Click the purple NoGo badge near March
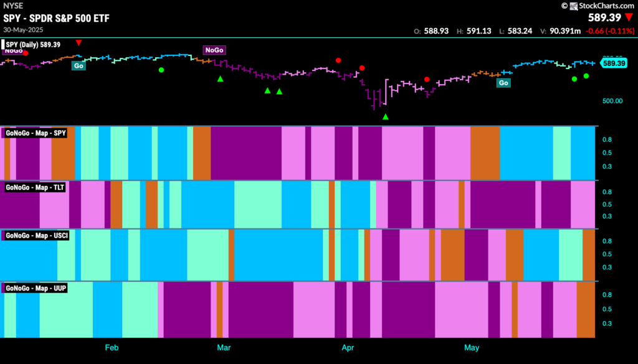The width and height of the screenshot is (638, 364). [x=214, y=50]
